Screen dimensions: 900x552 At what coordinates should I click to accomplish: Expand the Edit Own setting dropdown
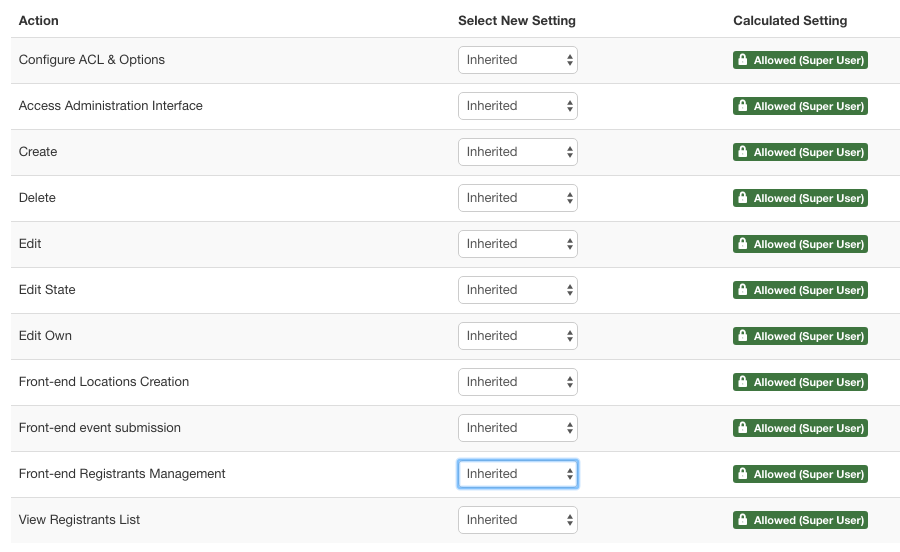point(517,336)
